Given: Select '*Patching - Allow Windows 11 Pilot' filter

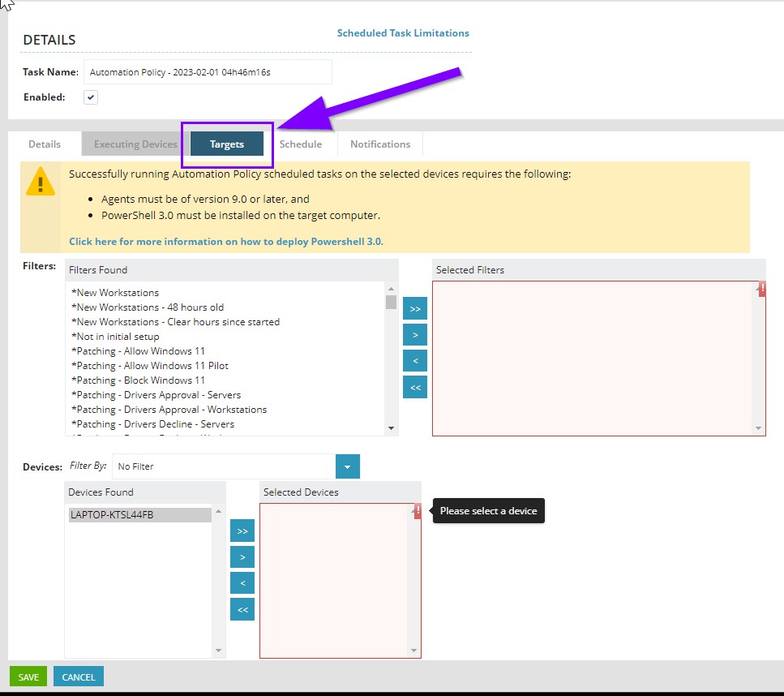Looking at the screenshot, I should (150, 365).
